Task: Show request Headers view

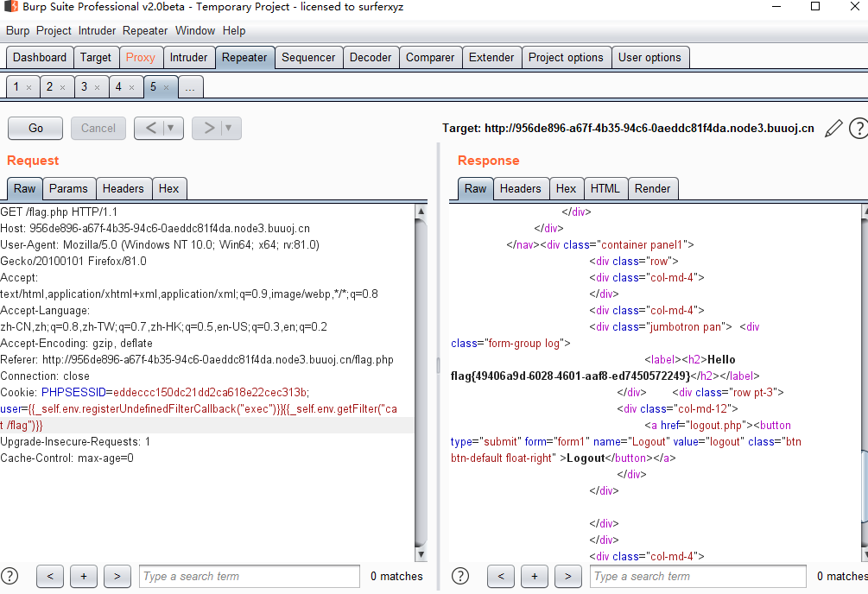Action: 123,189
